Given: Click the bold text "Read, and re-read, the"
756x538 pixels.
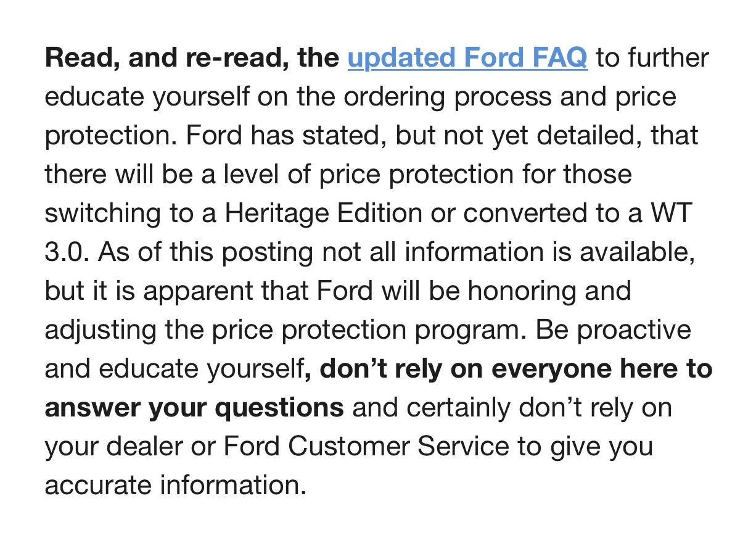Looking at the screenshot, I should tap(192, 59).
